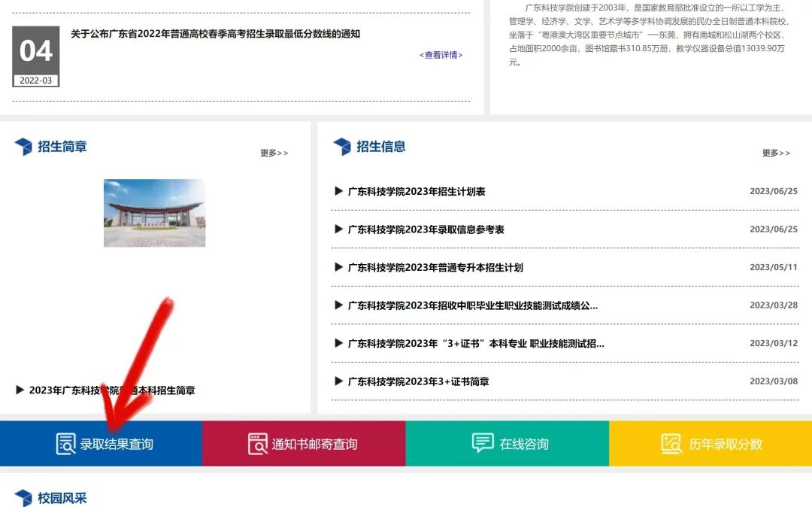Click the document icon on 通知书邮寄查询
Image resolution: width=812 pixels, height=507 pixels.
tap(256, 444)
